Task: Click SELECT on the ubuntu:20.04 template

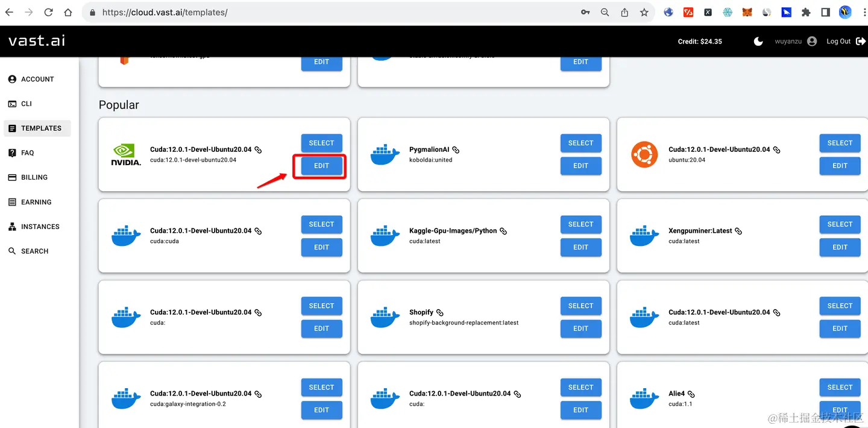Action: point(840,143)
